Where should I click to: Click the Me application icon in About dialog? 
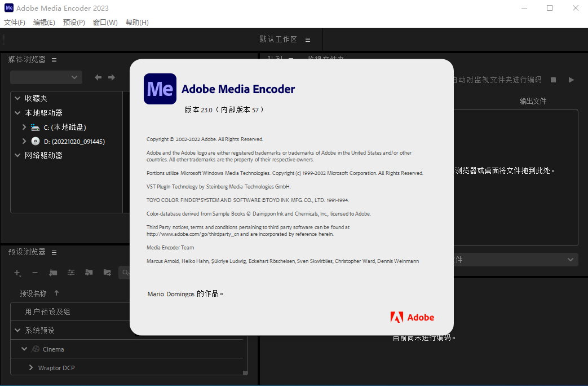[160, 89]
